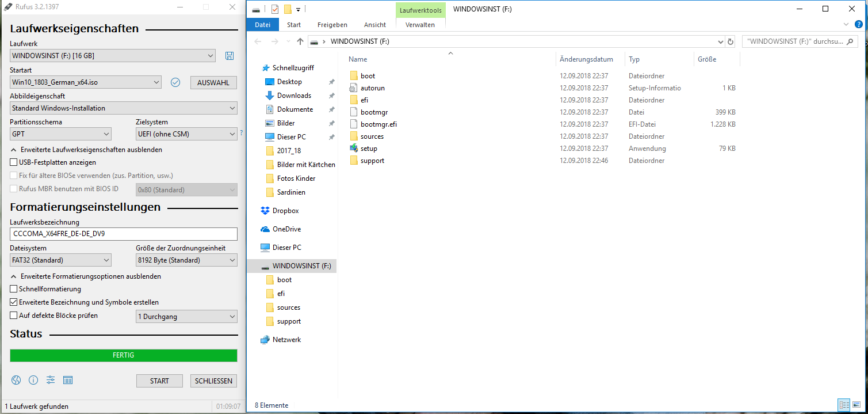Open OneDrive in the navigation pane
This screenshot has height=414, width=868.
[286, 229]
